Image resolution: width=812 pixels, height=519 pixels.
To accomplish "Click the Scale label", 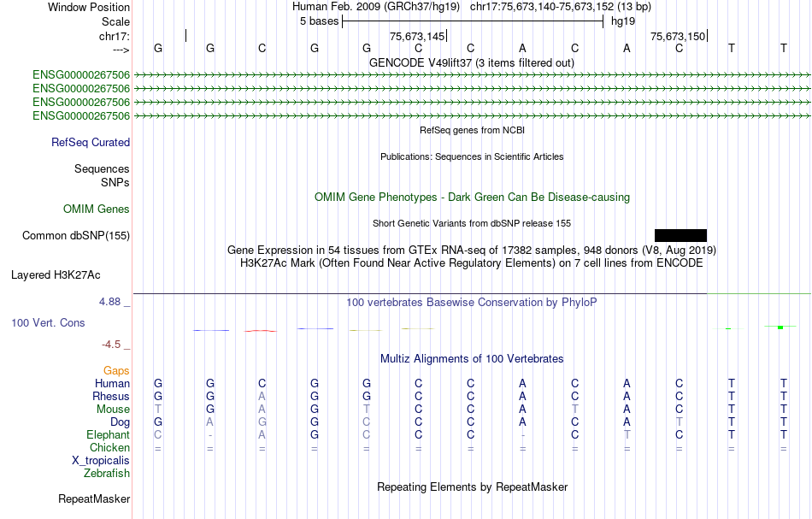I will [x=116, y=22].
